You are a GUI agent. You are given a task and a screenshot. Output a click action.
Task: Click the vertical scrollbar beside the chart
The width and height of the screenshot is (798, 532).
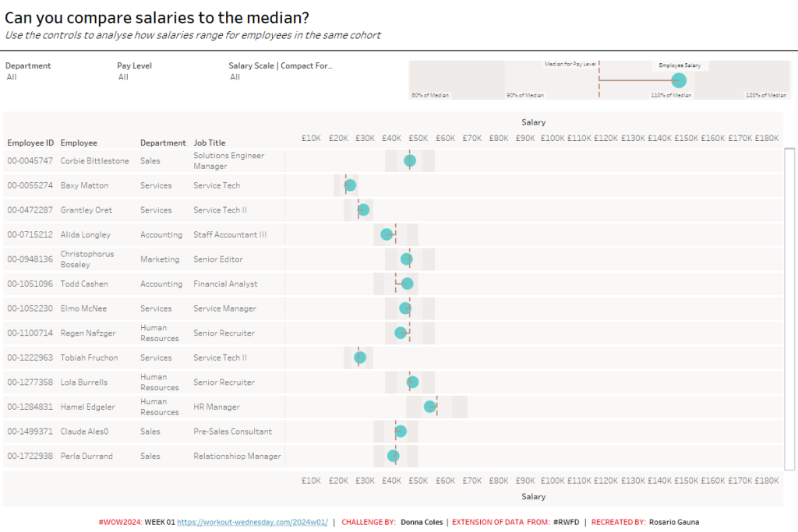789,308
